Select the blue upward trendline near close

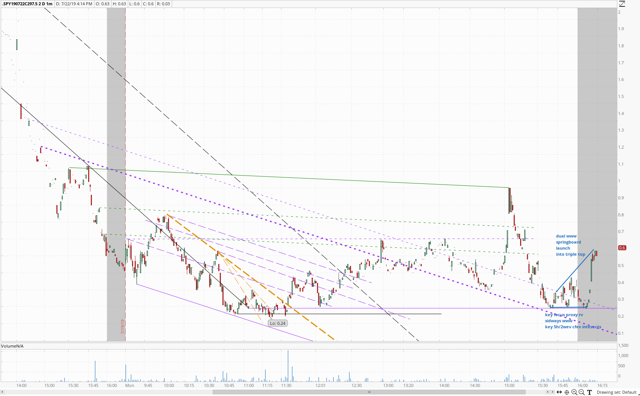pyautogui.click(x=574, y=271)
